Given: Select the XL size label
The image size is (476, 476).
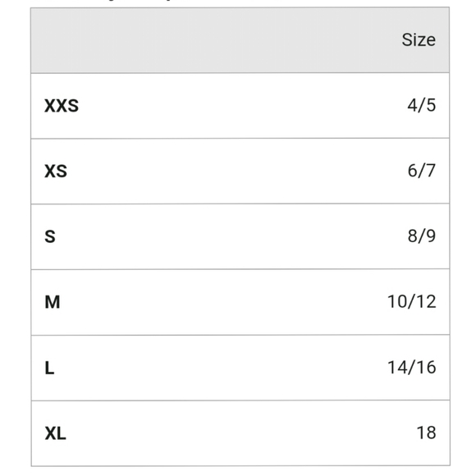Looking at the screenshot, I should point(55,433).
